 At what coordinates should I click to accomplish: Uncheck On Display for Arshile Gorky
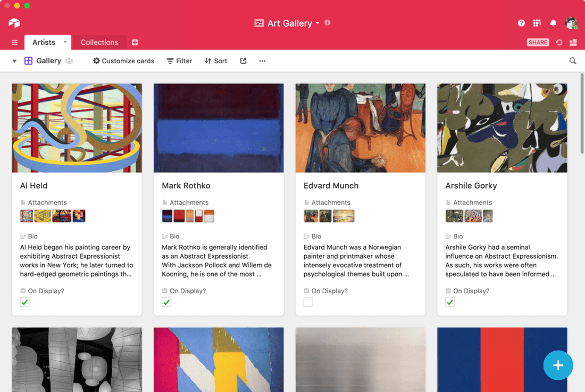click(450, 302)
